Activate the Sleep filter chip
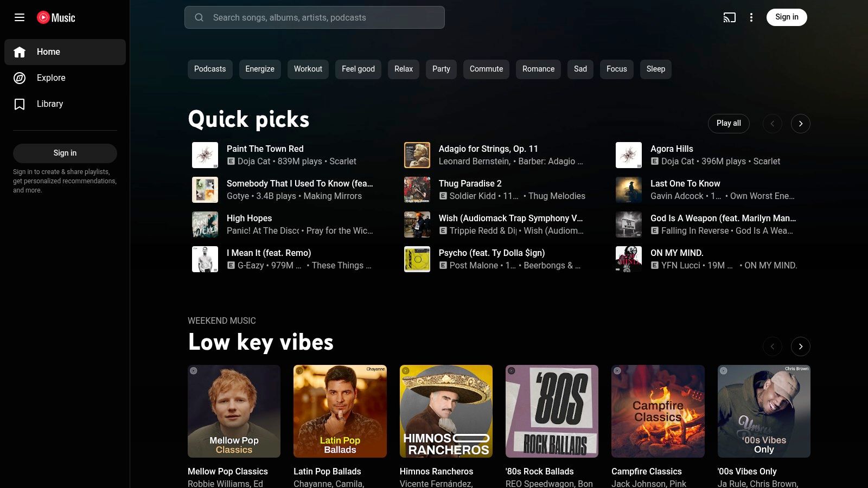868x488 pixels. pyautogui.click(x=655, y=69)
